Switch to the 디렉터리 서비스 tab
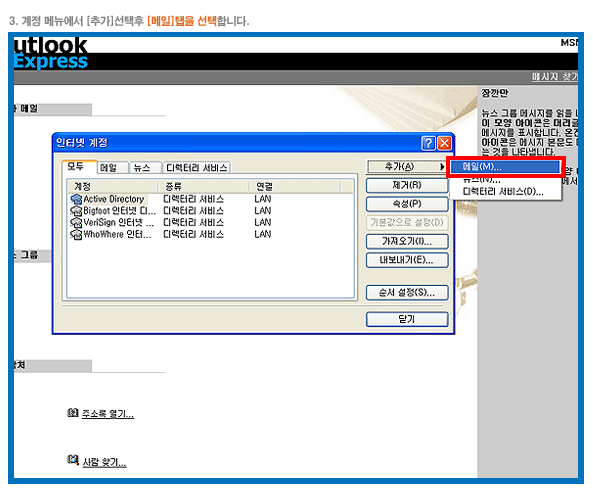Viewport: 593px width, 497px height. pyautogui.click(x=197, y=168)
